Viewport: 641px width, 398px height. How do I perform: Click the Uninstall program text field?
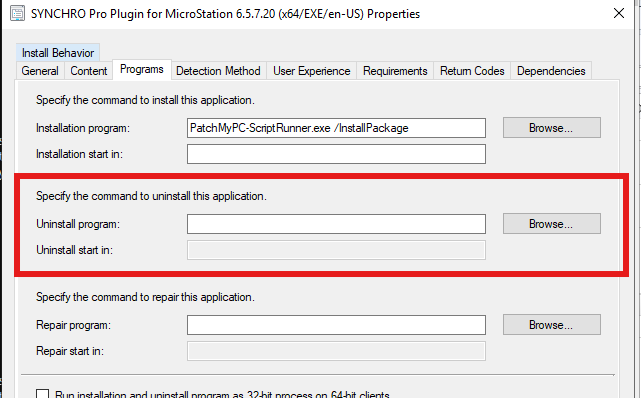[x=336, y=224]
